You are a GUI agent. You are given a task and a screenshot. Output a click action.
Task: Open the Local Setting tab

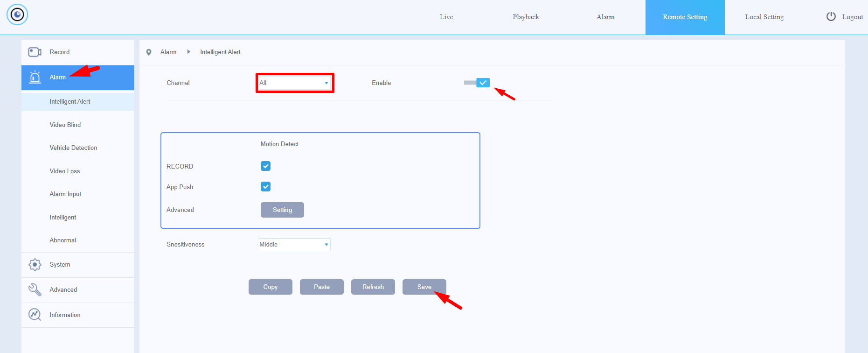tap(764, 17)
